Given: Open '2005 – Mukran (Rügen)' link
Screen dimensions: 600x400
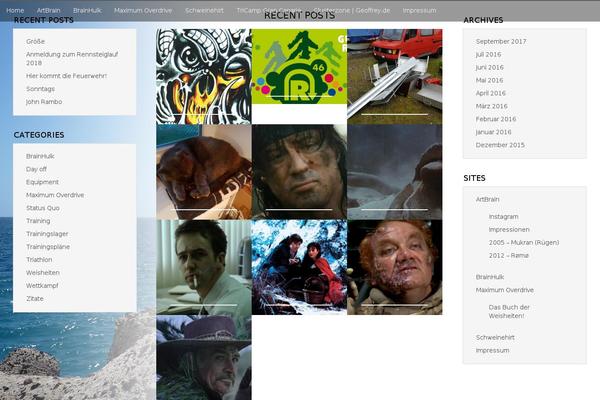Looking at the screenshot, I should tap(524, 243).
